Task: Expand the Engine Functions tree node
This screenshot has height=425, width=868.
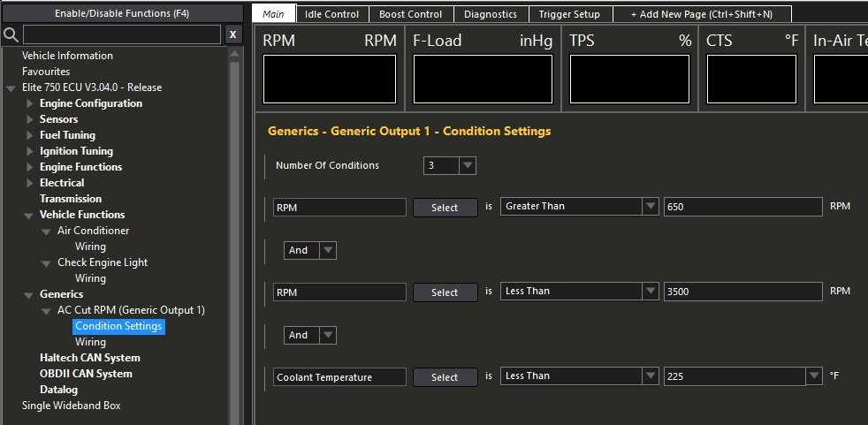Action: (30, 167)
